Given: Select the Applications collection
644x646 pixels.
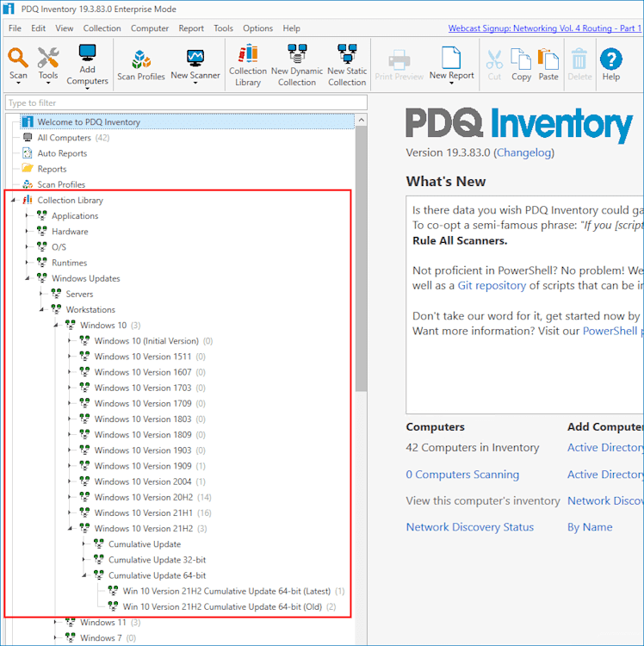Looking at the screenshot, I should tap(75, 216).
